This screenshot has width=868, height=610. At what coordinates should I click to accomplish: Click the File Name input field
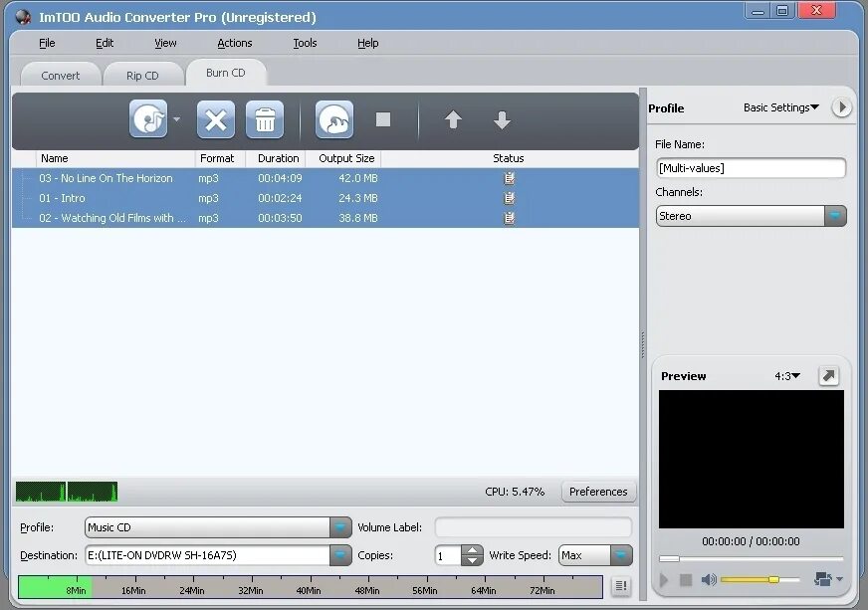(751, 168)
